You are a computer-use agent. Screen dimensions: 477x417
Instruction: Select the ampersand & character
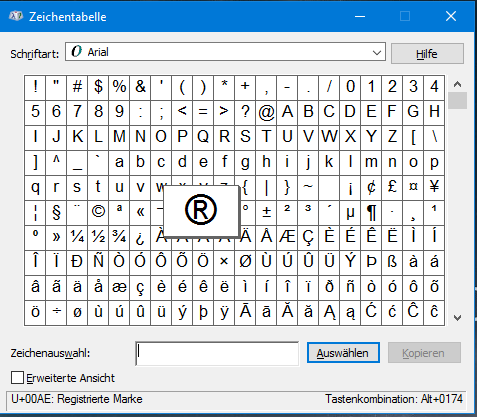140,88
